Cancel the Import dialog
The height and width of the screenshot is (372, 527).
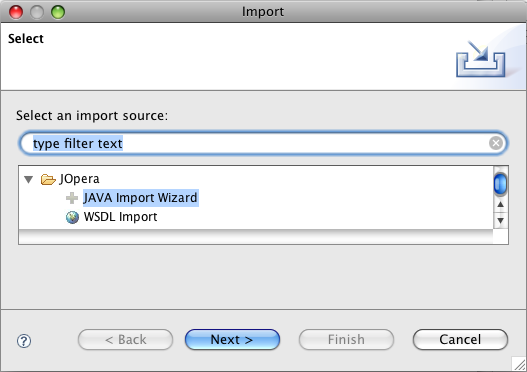click(460, 339)
